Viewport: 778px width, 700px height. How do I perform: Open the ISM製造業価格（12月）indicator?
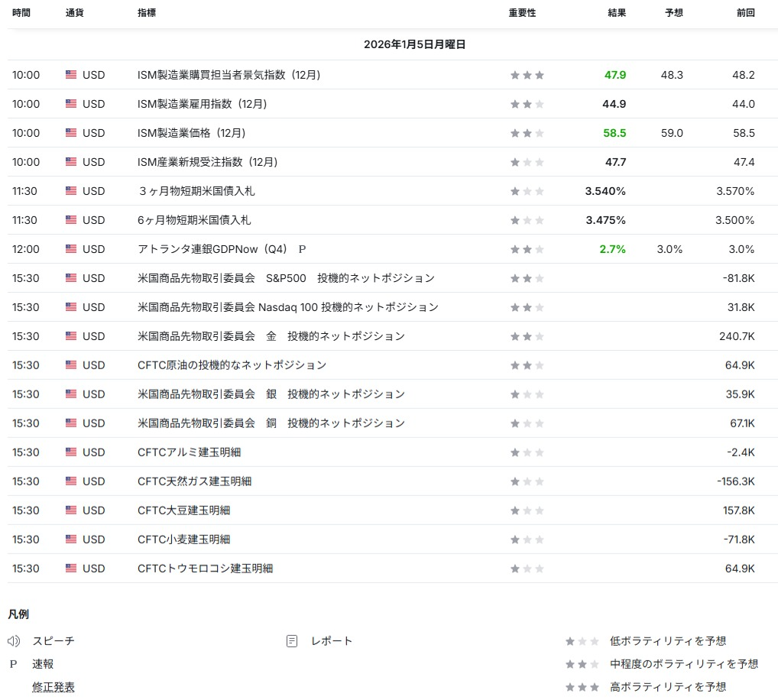pyautogui.click(x=191, y=133)
